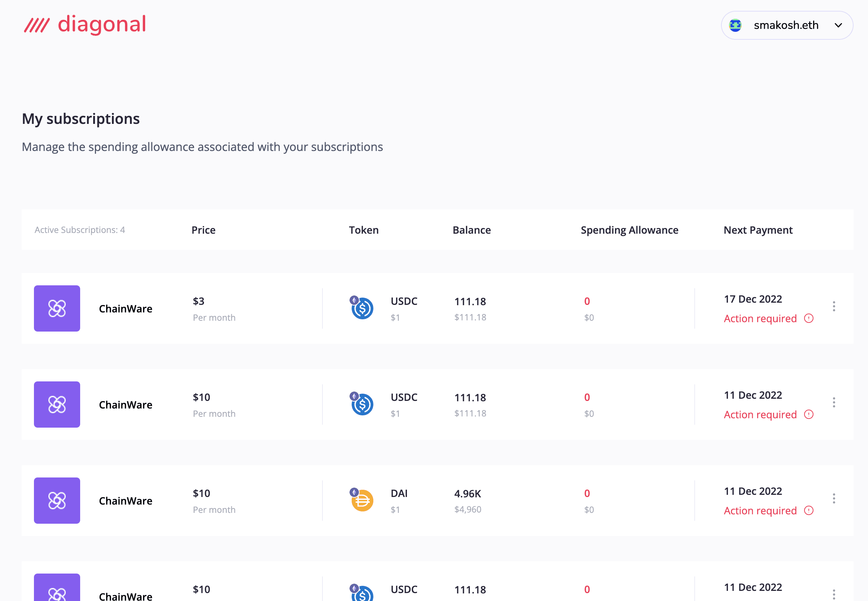The width and height of the screenshot is (868, 601).
Task: Click the USDC token icon in the $3 row
Action: pos(362,308)
